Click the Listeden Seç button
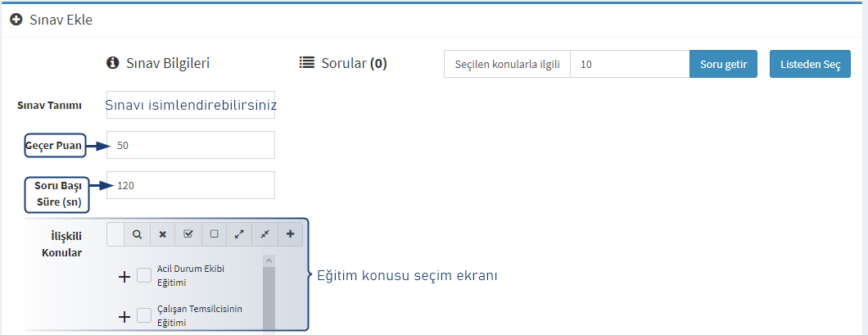Viewport: 868px width, 335px height. point(811,64)
